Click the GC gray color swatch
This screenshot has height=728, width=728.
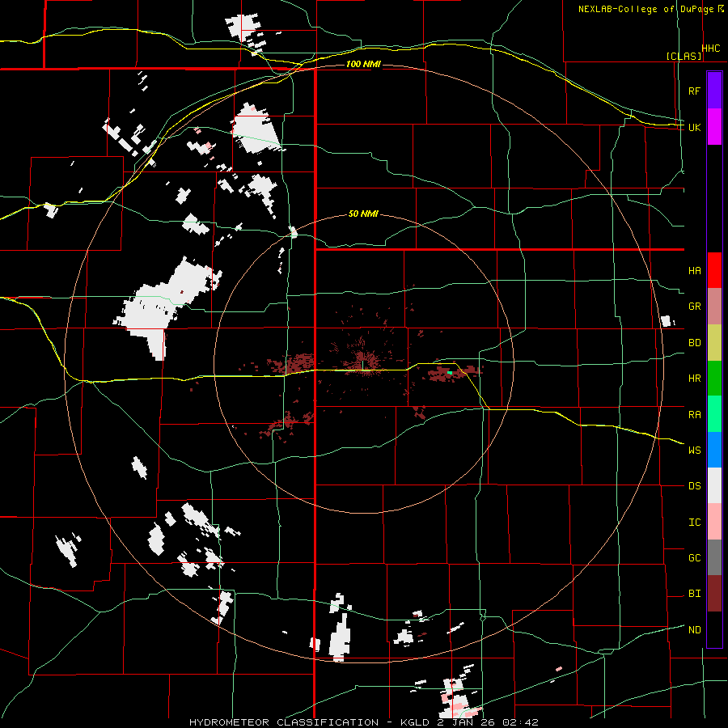click(x=714, y=557)
